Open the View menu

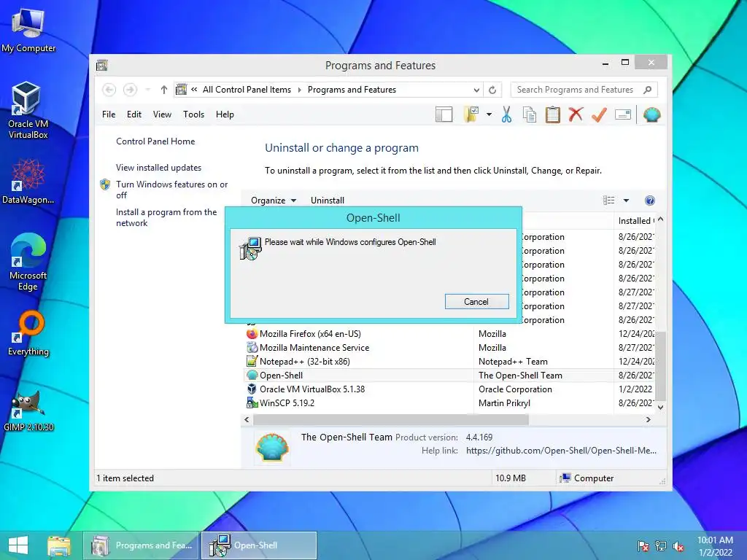(162, 114)
